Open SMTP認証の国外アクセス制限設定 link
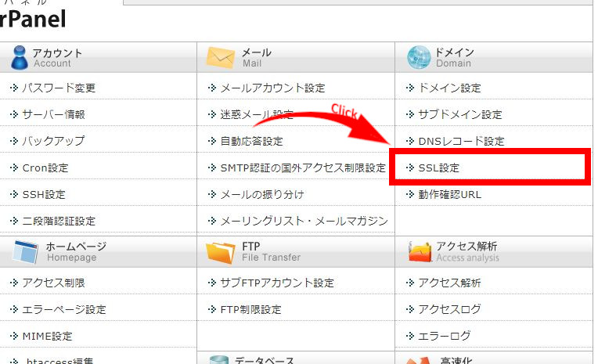The image size is (598, 364). (303, 168)
